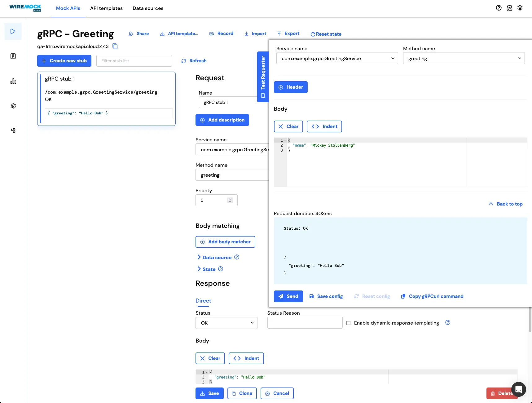Click Share in the API toolbar
532x403 pixels.
pos(139,33)
